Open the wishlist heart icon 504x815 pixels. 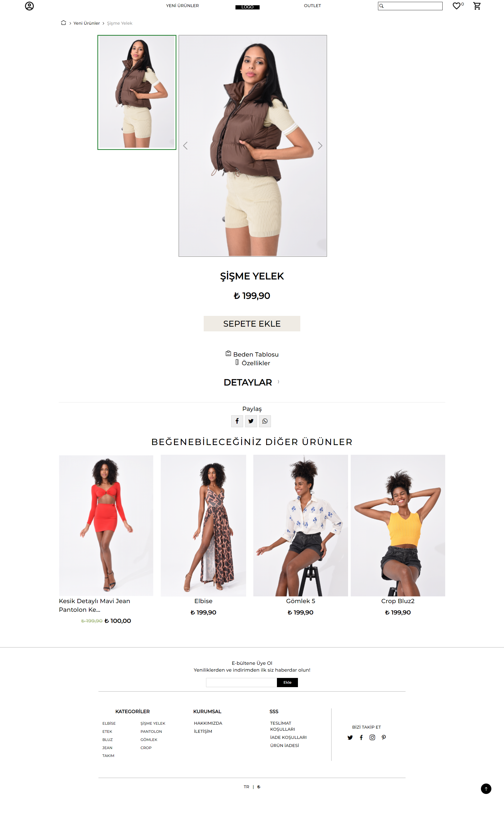[x=456, y=6]
